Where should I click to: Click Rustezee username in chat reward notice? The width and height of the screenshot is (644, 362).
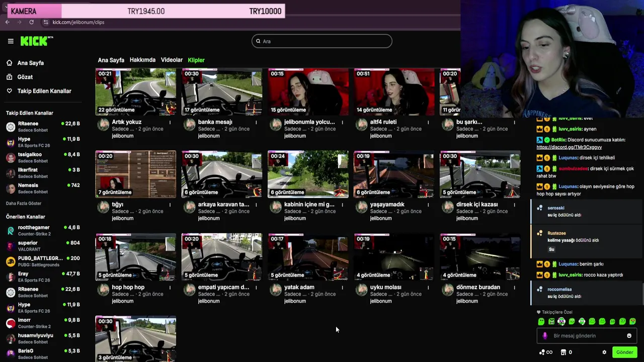point(556,233)
